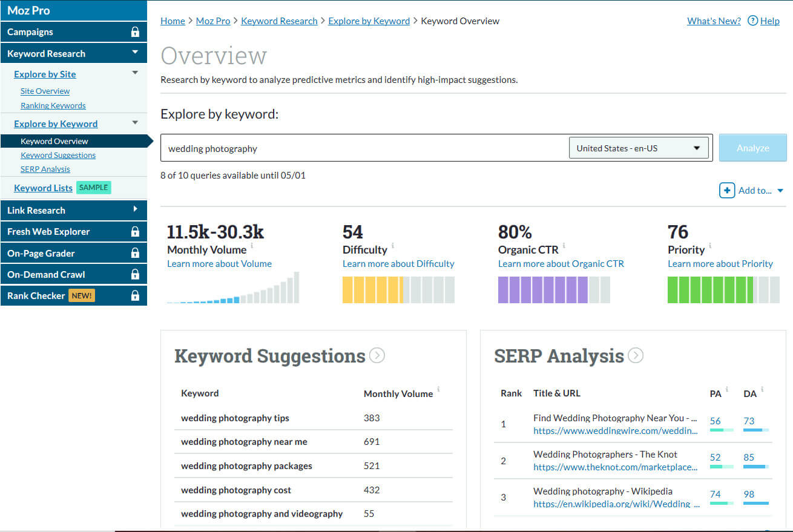The width and height of the screenshot is (793, 532).
Task: Collapse the Explore by Keyword arrow
Action: tap(135, 123)
